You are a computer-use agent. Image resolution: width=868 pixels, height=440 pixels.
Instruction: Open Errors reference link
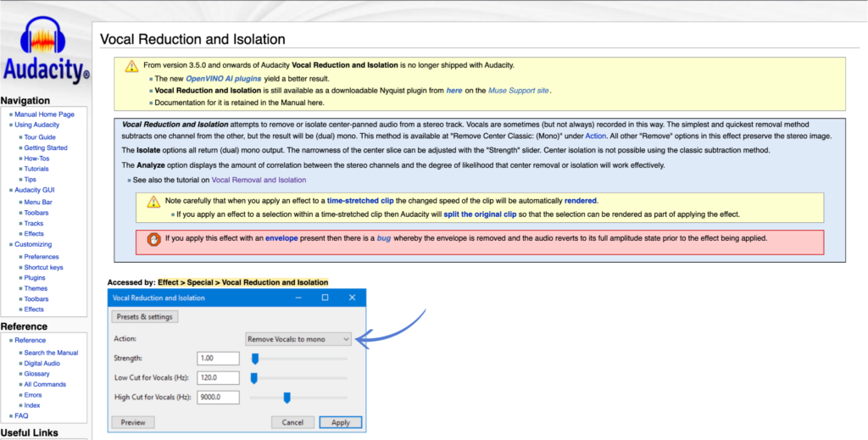[x=33, y=395]
